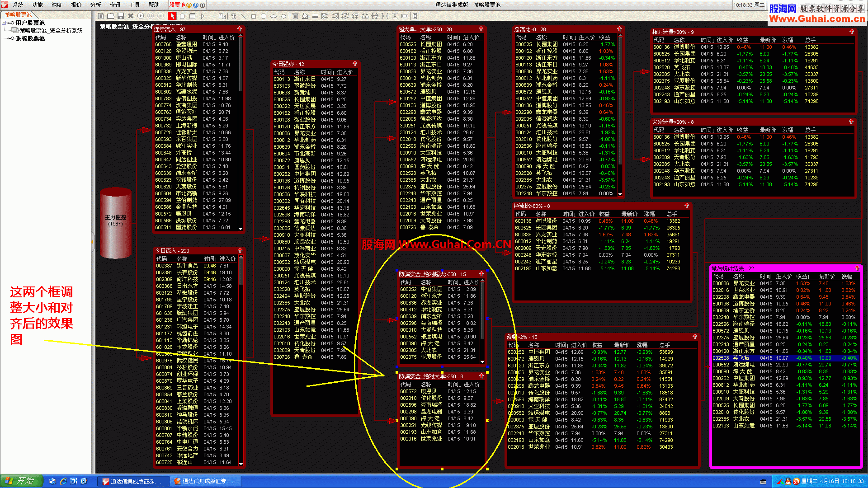Click the trash bin delete icon
Viewport: 868px width, 488px height.
click(x=295, y=16)
